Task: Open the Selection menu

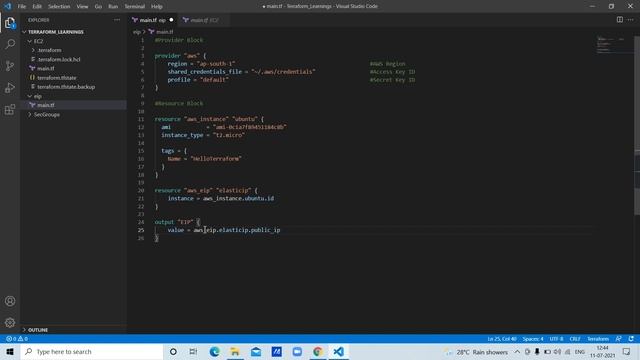Action: click(59, 7)
